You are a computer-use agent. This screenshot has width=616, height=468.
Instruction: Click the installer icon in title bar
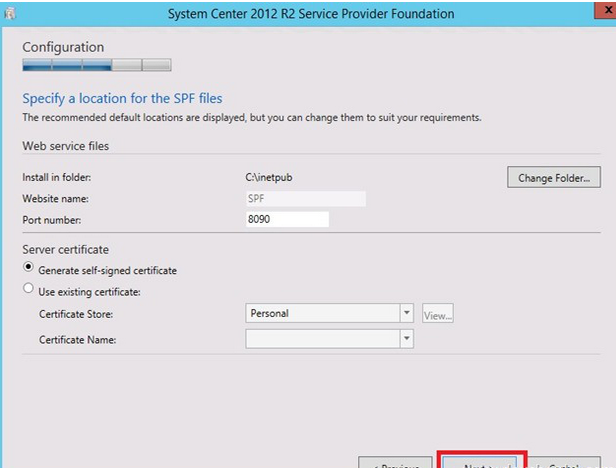[x=10, y=13]
